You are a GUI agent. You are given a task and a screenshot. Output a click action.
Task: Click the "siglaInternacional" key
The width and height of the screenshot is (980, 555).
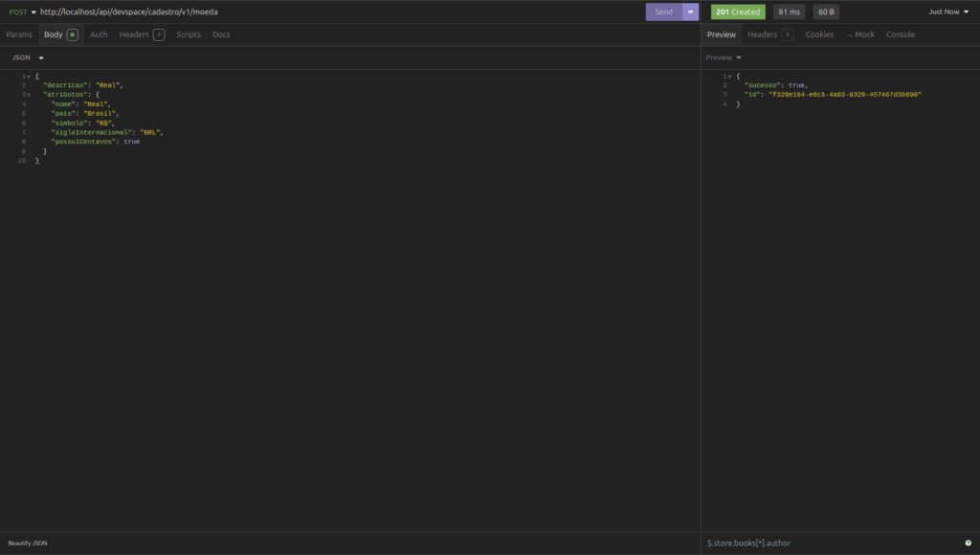(x=91, y=132)
